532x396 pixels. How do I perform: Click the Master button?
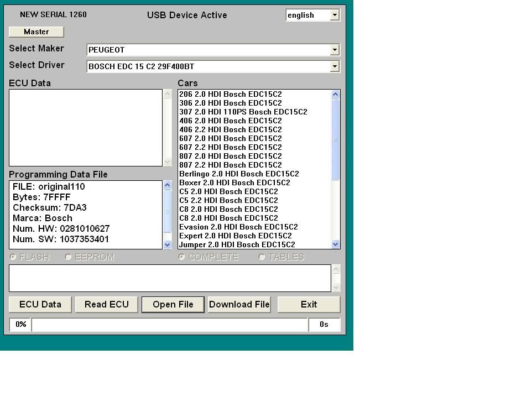[36, 32]
